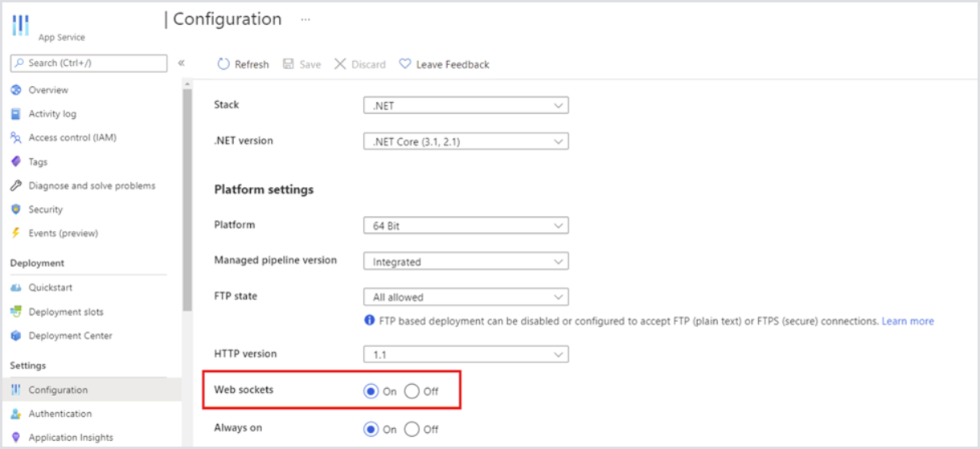Click the Refresh icon in the toolbar
Viewport: 980px width, 449px height.
(x=223, y=64)
